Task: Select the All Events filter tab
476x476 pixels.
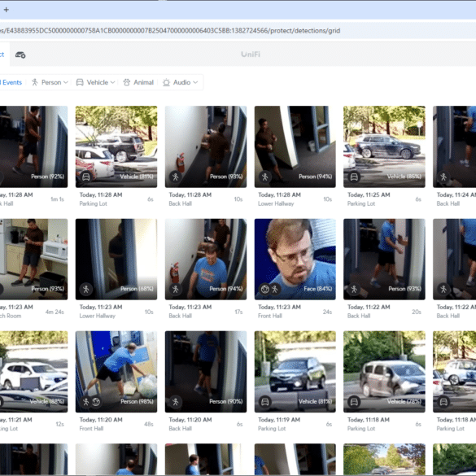Action: point(11,82)
